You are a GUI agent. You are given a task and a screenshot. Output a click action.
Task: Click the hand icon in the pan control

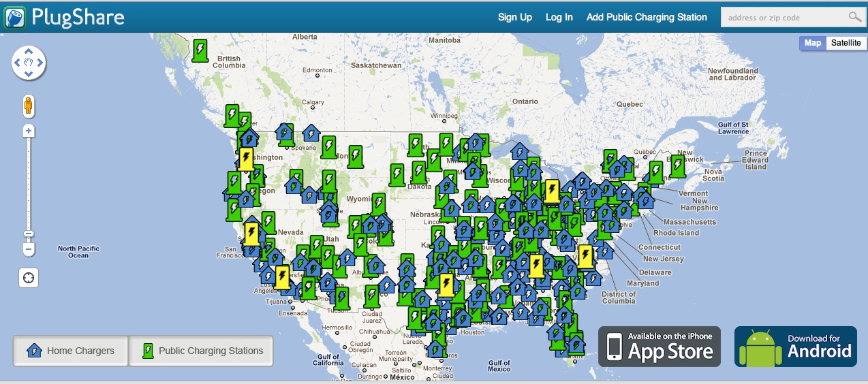tap(29, 63)
